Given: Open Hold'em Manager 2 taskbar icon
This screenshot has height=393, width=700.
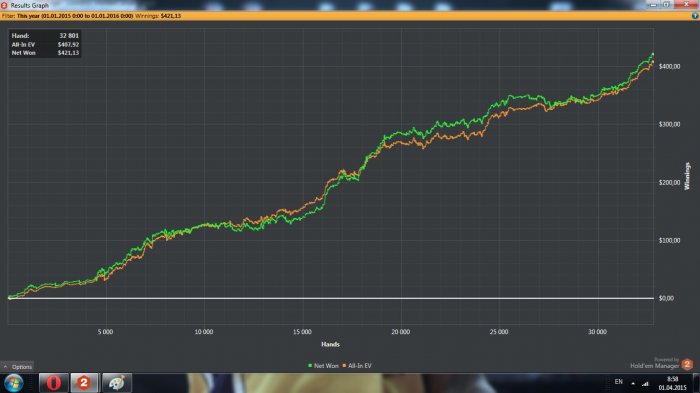Looking at the screenshot, I should (84, 383).
